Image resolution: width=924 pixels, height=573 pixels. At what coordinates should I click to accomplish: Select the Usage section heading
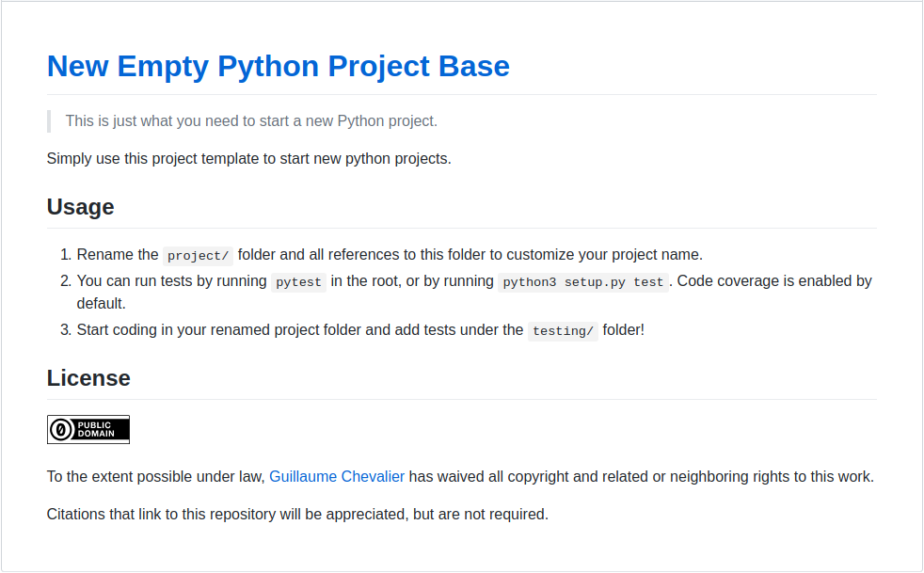point(80,207)
